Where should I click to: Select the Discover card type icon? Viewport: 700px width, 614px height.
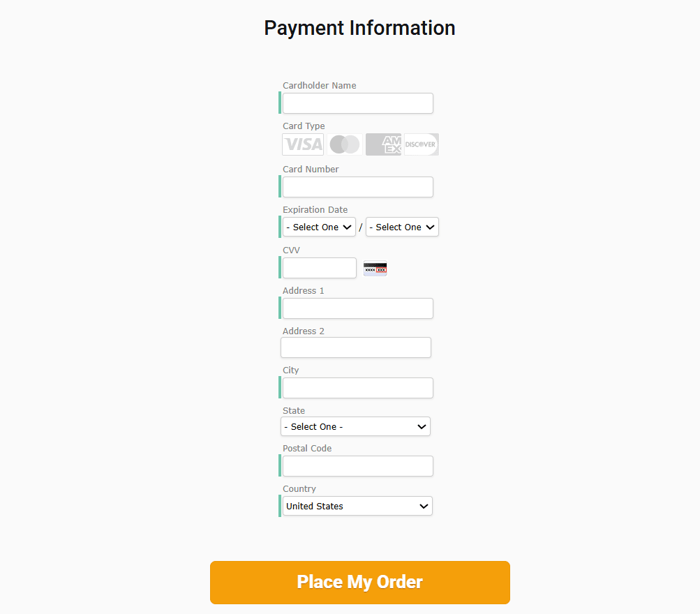click(x=421, y=144)
